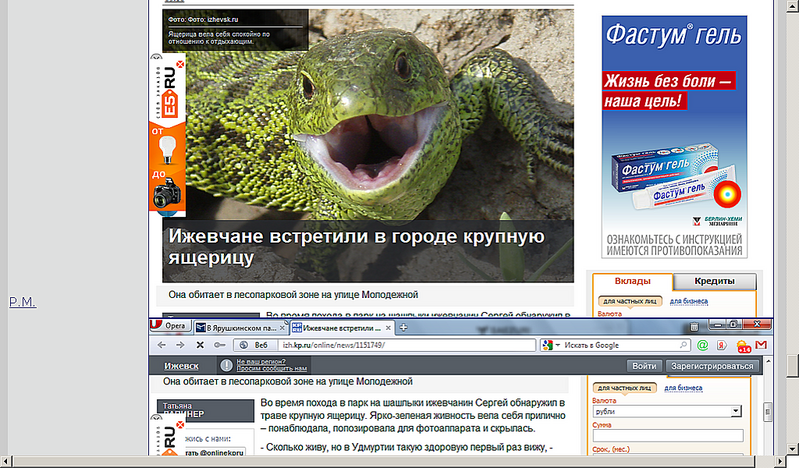
Task: Click the camera picture in E5.RU banner
Action: (167, 195)
